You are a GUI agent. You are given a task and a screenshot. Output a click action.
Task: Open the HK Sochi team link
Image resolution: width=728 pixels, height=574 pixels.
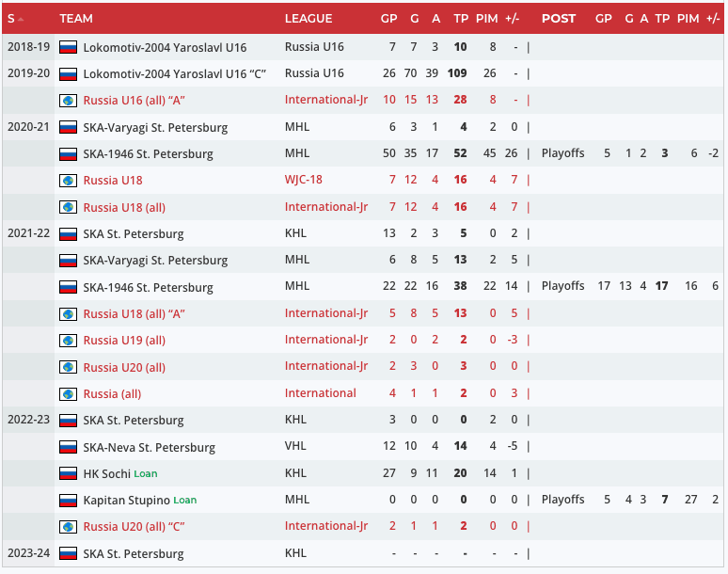click(106, 474)
